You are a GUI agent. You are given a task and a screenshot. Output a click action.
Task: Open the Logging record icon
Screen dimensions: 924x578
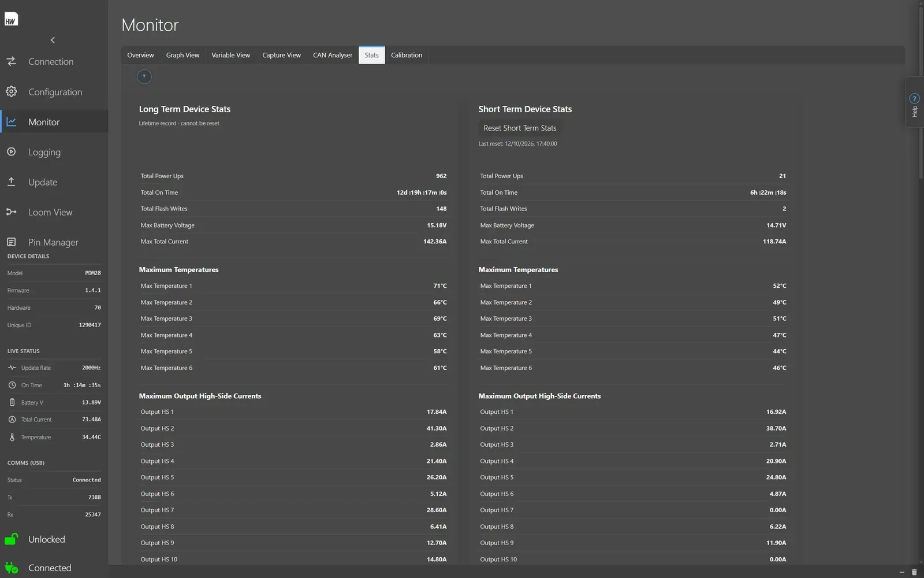pos(11,151)
